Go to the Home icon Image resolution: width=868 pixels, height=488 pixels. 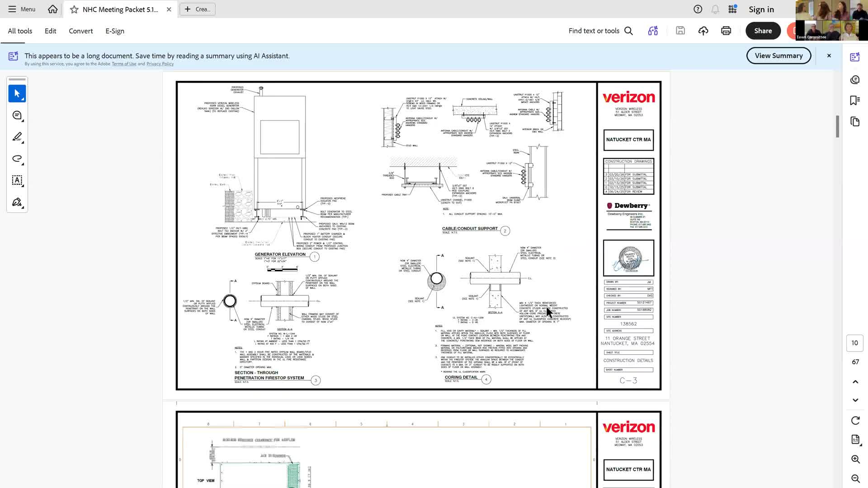[53, 9]
